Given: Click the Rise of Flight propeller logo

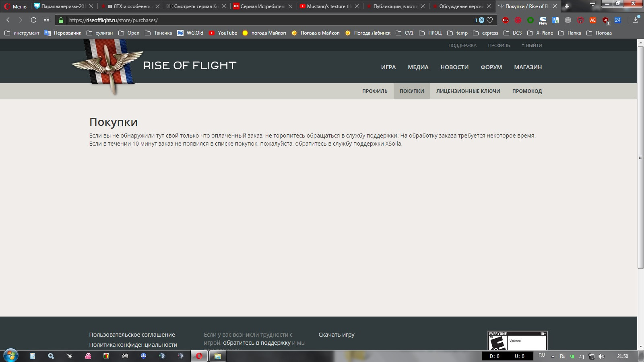Looking at the screenshot, I should coord(107,66).
